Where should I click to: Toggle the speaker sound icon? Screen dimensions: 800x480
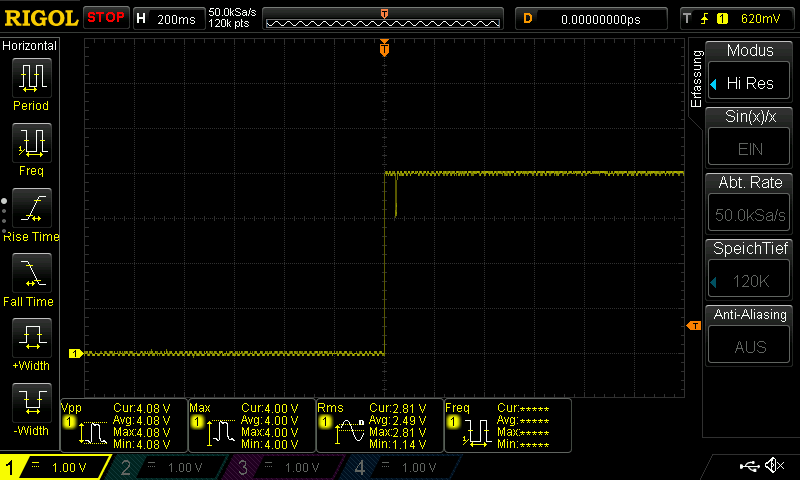click(x=775, y=465)
